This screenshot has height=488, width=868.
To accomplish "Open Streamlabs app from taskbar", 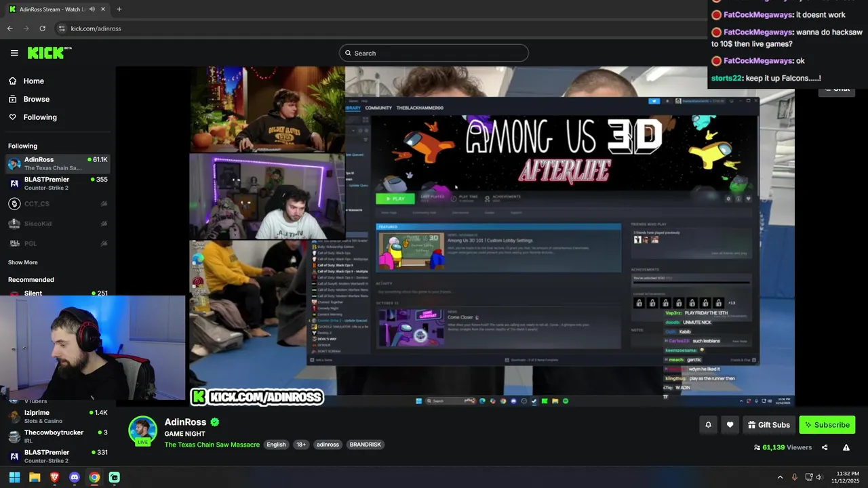I will point(115,477).
